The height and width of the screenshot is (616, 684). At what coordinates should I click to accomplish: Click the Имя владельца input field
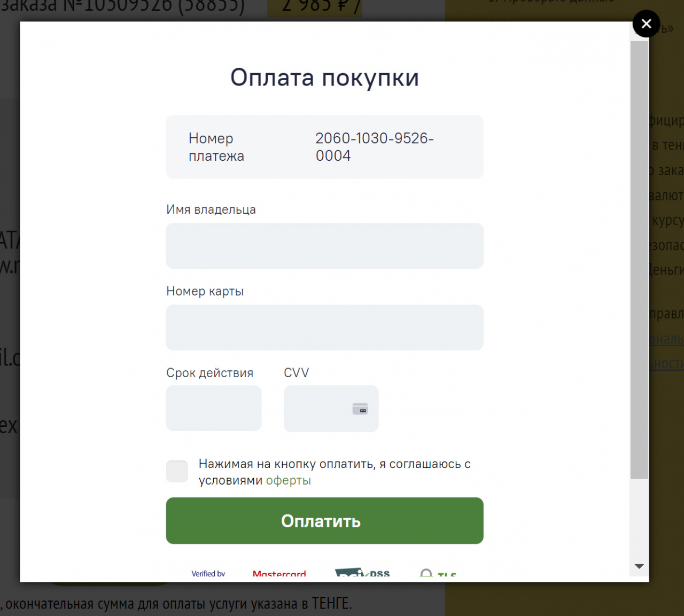tap(324, 246)
